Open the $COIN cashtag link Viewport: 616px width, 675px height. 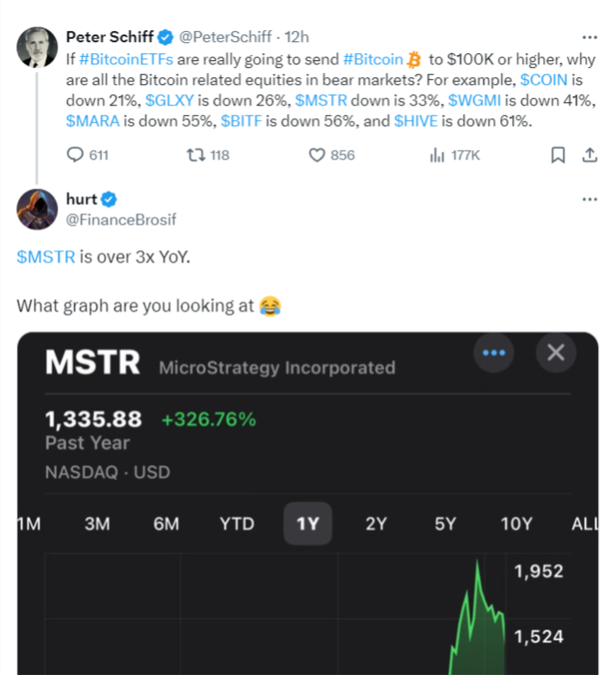click(544, 80)
